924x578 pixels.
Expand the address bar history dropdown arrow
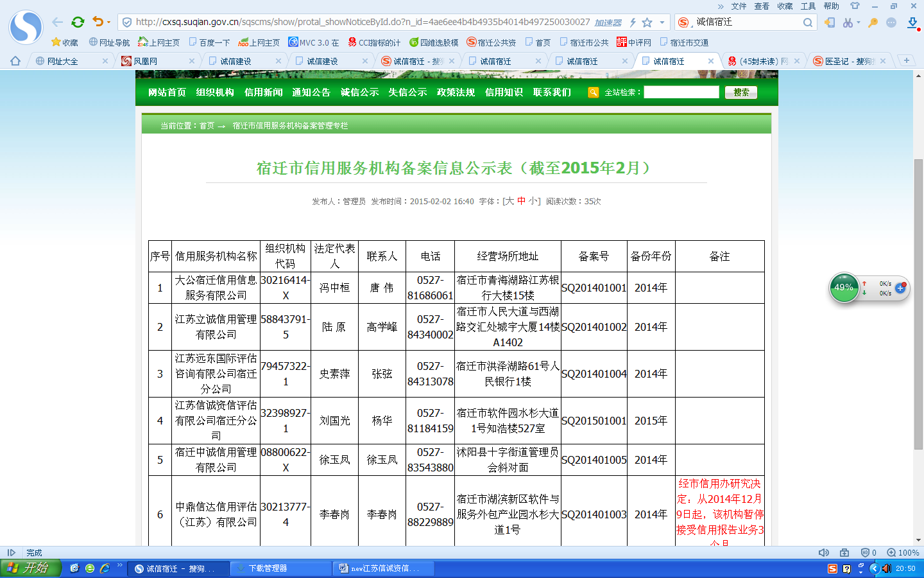[662, 22]
